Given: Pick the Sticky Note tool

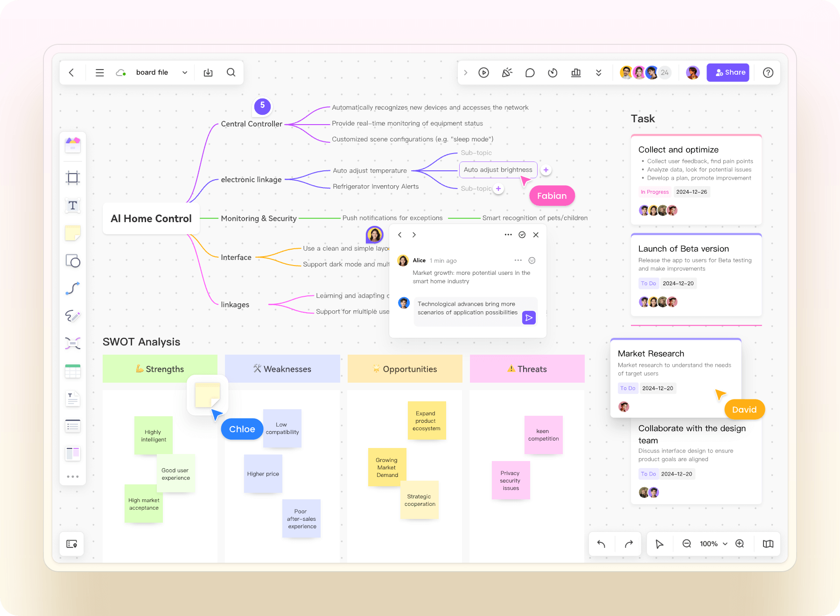Looking at the screenshot, I should [x=73, y=233].
